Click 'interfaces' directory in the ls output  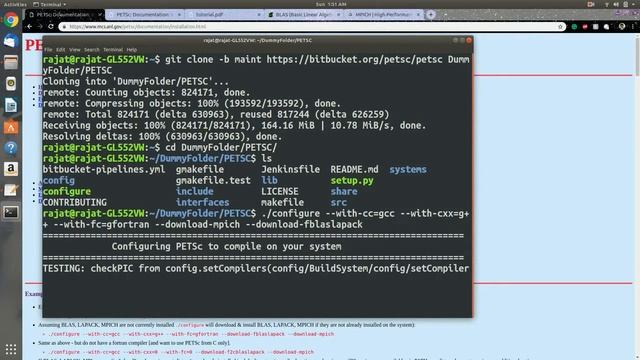pyautogui.click(x=202, y=202)
